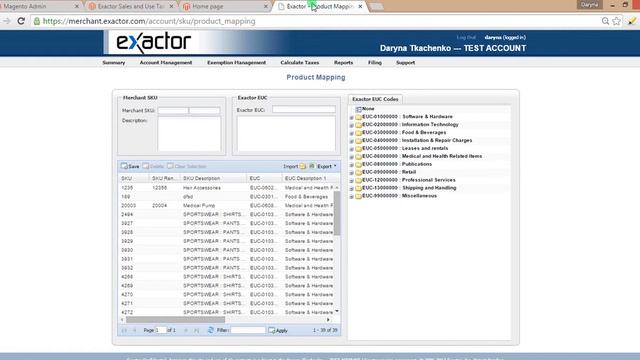This screenshot has height=360, width=640.
Task: Click the Page number field
Action: (x=160, y=330)
